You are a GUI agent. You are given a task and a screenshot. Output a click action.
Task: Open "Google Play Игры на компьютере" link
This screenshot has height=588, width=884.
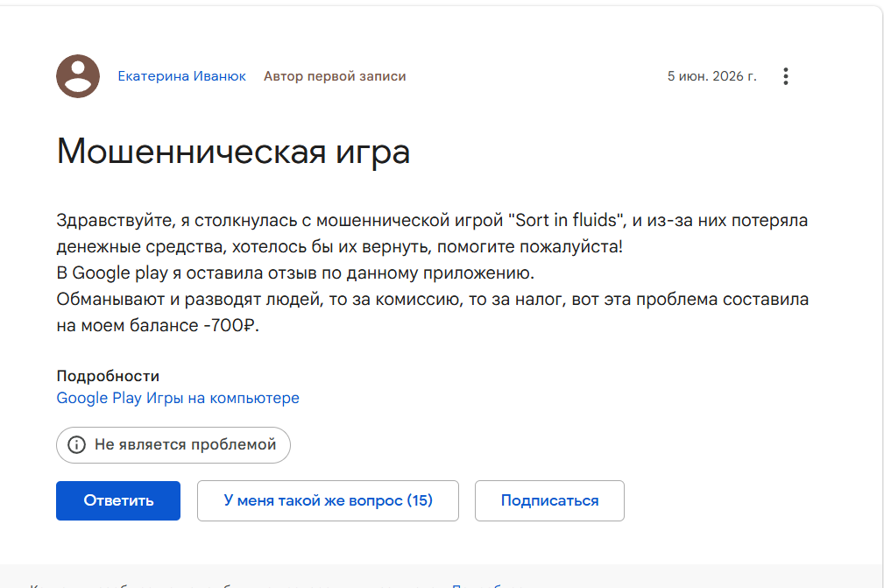pyautogui.click(x=178, y=398)
